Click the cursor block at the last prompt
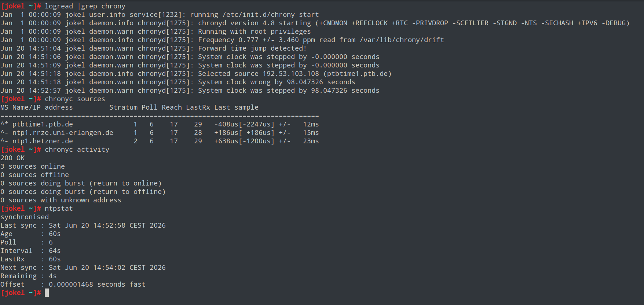The image size is (644, 305). 47,293
